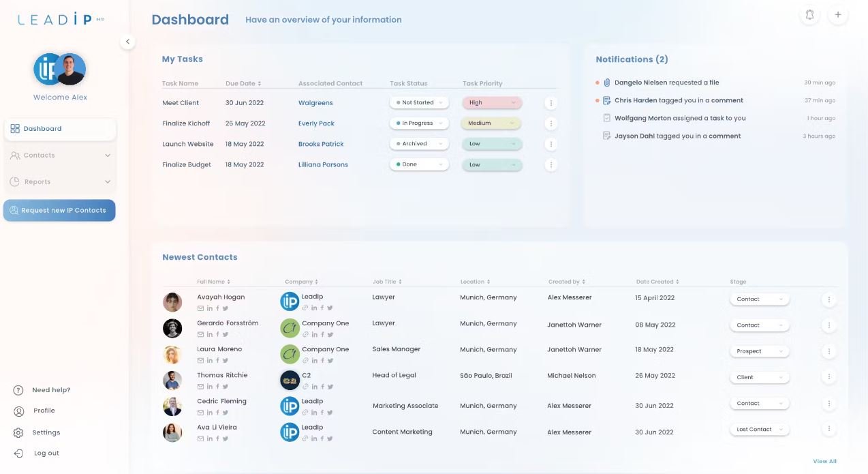Viewport: 868px width, 474px height.
Task: Click Log out in the sidebar
Action: click(x=46, y=453)
